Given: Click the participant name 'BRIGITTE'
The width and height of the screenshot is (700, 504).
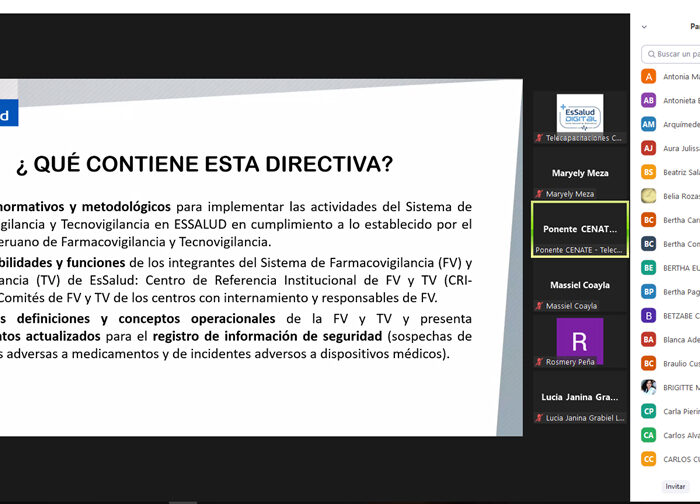Looking at the screenshot, I should click(x=678, y=387).
